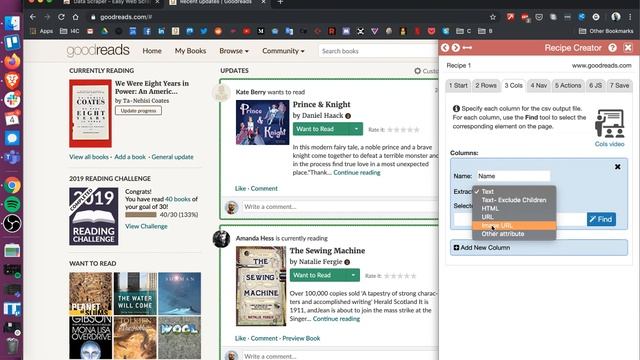Click Add New Column

(538, 247)
